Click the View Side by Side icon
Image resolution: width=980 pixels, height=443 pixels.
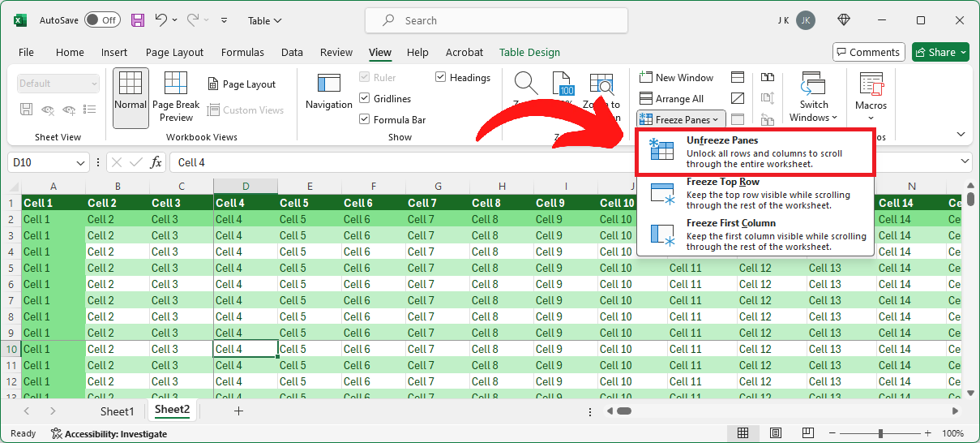tap(767, 78)
